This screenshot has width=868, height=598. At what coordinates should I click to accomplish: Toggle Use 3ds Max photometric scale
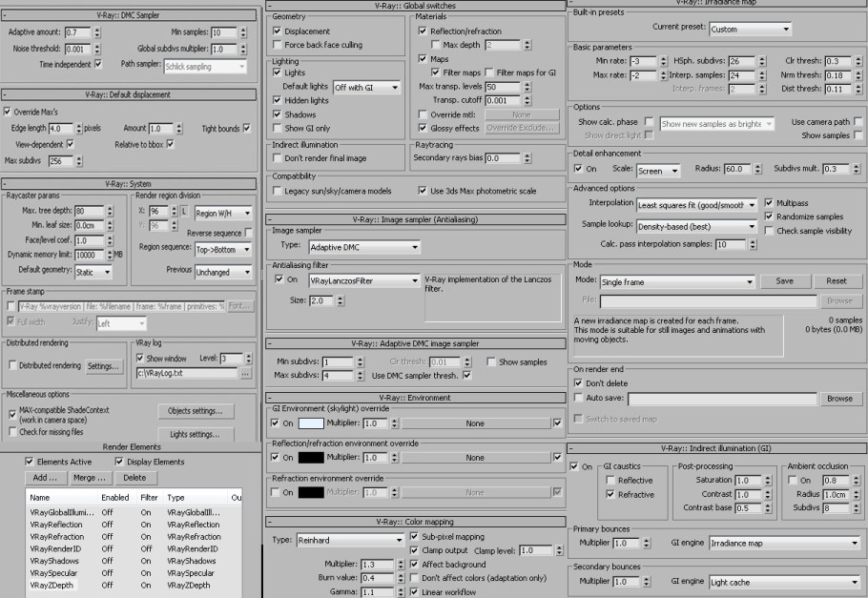tap(423, 191)
